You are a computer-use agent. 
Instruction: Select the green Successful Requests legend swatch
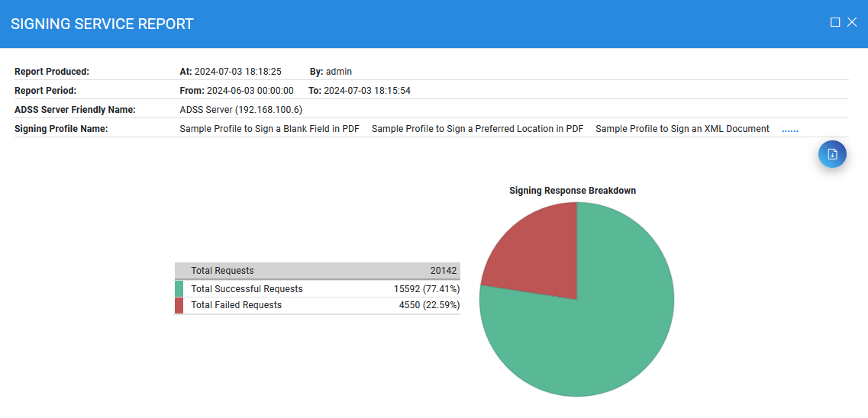pyautogui.click(x=179, y=289)
